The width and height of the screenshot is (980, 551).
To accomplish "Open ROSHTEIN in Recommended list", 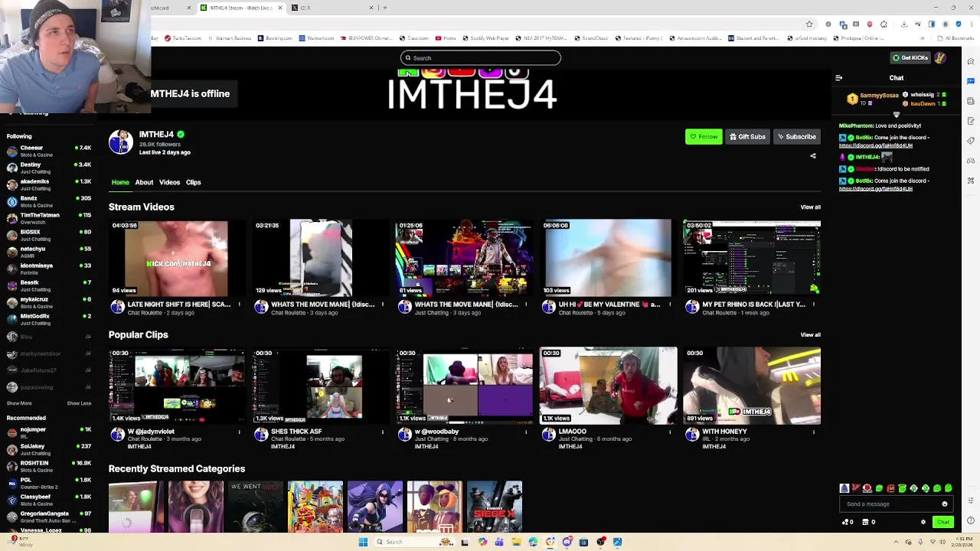I will (47, 466).
